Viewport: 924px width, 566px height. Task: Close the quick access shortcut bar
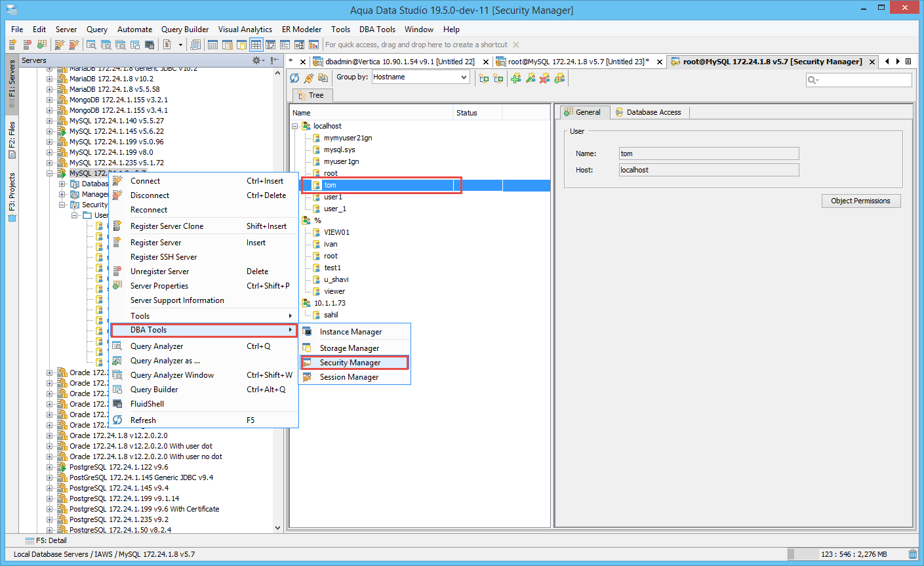(516, 45)
